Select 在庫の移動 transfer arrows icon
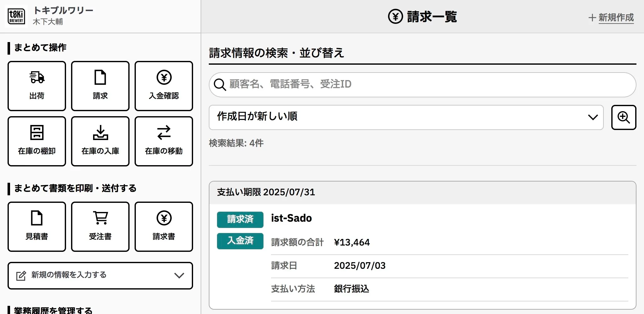 tap(164, 133)
